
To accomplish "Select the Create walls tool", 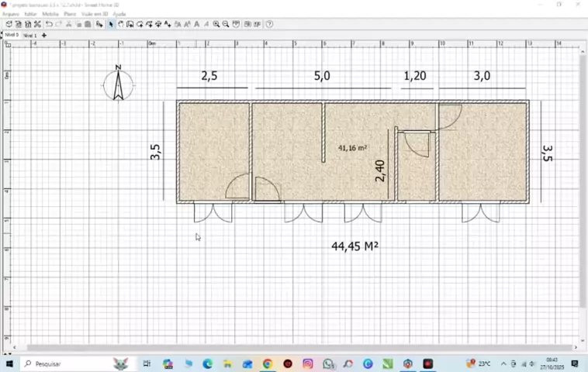I will [130, 24].
